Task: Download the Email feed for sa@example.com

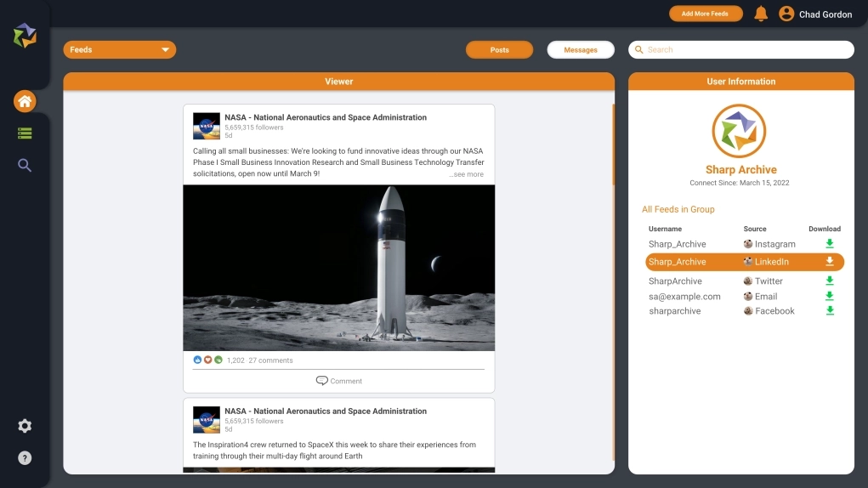Action: (x=830, y=296)
